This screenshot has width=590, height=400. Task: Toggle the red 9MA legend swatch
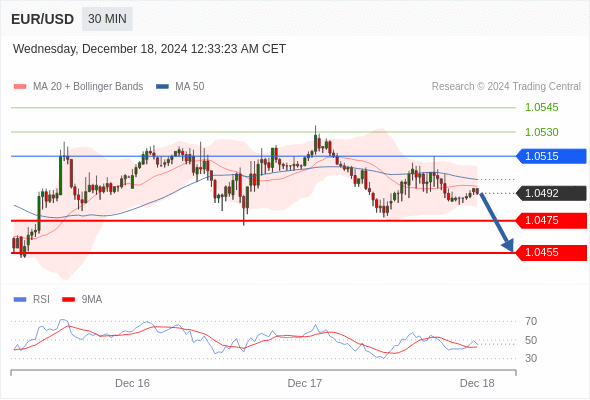tap(68, 300)
